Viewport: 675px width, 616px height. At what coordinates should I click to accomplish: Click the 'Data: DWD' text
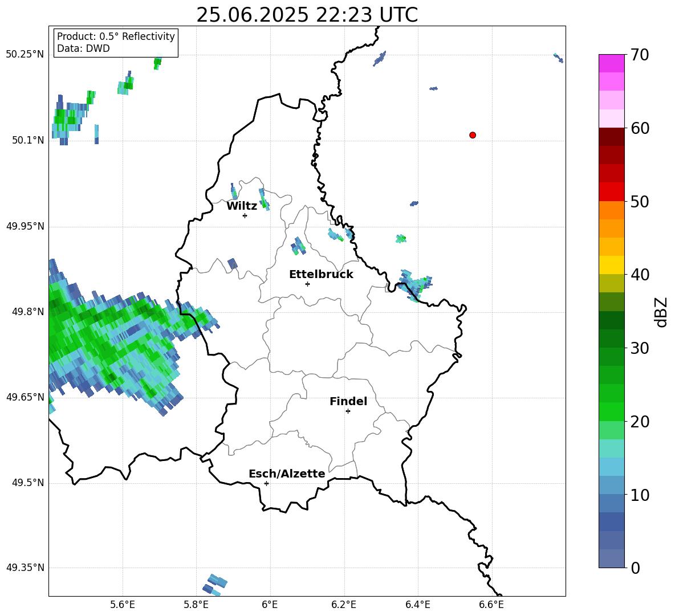click(83, 48)
